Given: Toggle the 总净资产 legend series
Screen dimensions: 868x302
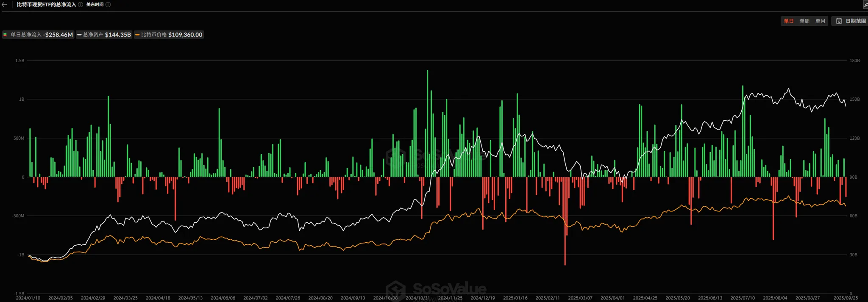Looking at the screenshot, I should click(x=104, y=35).
